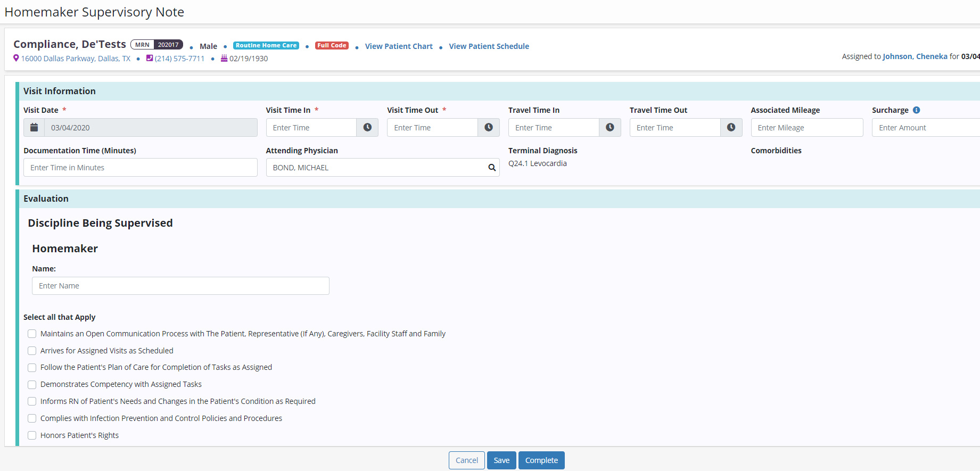The image size is (980, 471).
Task: Click the Surcharge info icon
Action: 916,110
